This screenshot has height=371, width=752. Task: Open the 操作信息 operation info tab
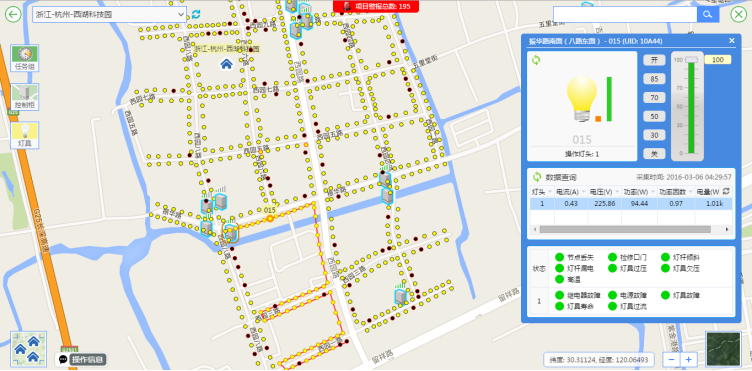81,359
